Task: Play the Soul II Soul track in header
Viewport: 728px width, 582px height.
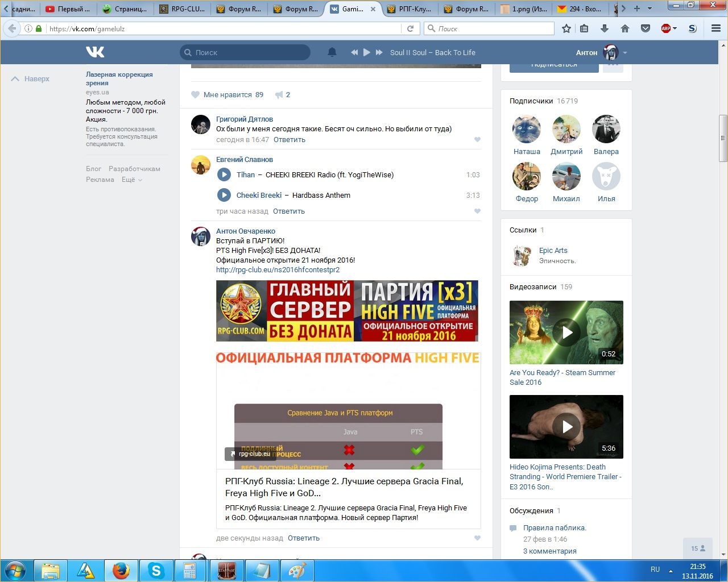Action: click(367, 52)
